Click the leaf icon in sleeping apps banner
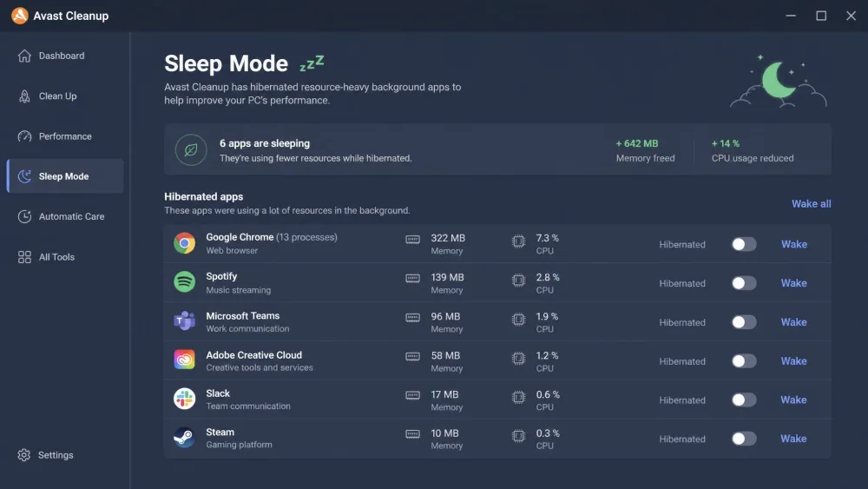868x489 pixels. point(191,149)
